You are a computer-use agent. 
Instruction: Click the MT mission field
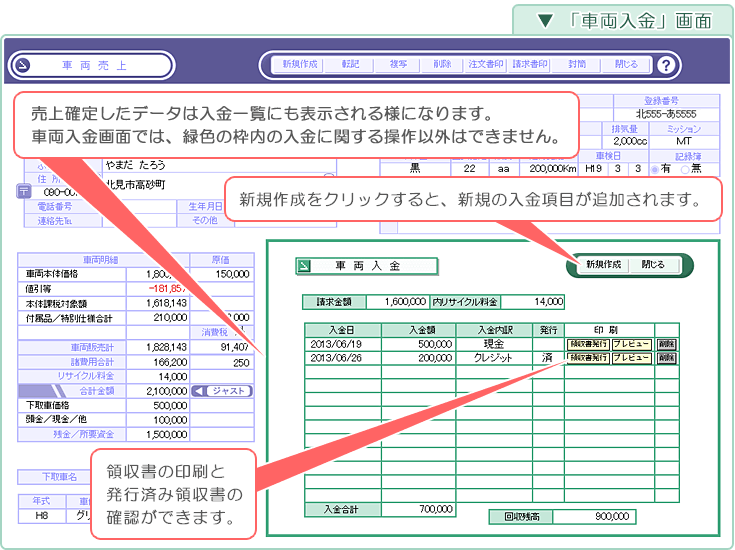click(684, 141)
